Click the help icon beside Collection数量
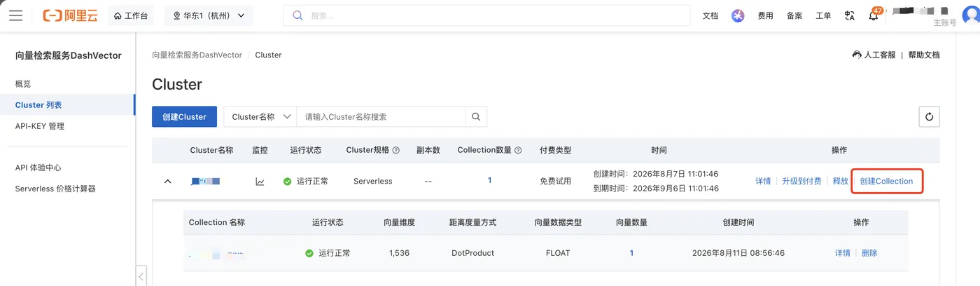 (x=519, y=151)
